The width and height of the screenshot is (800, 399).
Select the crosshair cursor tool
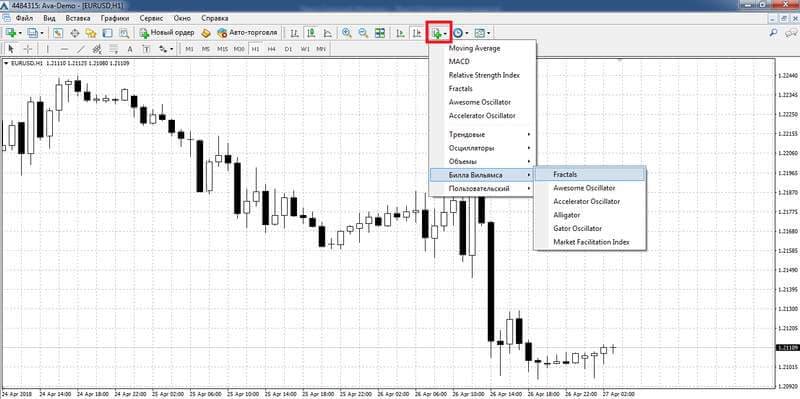click(28, 49)
